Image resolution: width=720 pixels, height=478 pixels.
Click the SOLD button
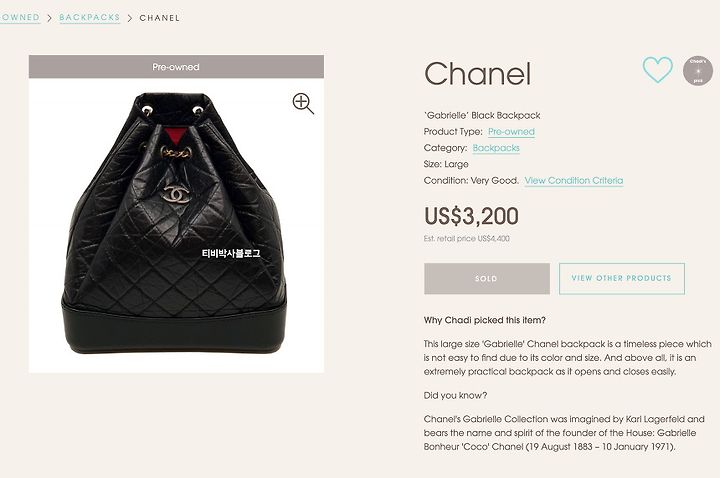click(x=487, y=279)
